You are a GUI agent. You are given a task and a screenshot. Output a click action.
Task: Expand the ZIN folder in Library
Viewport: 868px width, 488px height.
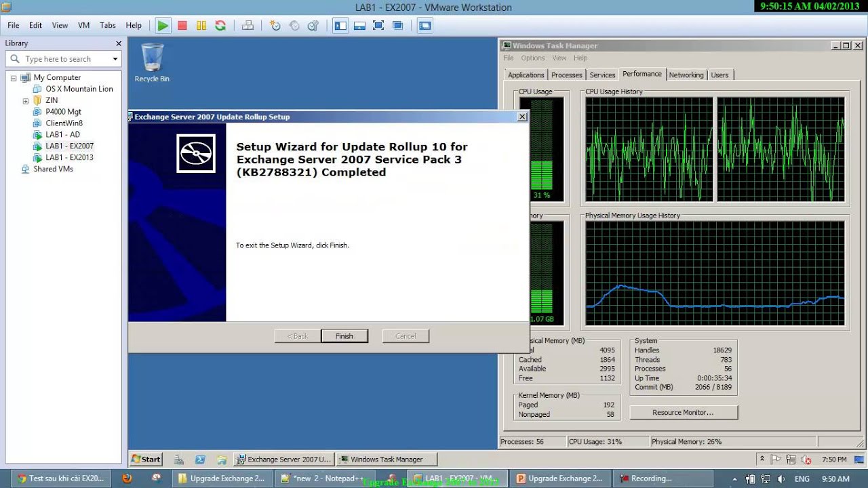tap(26, 101)
